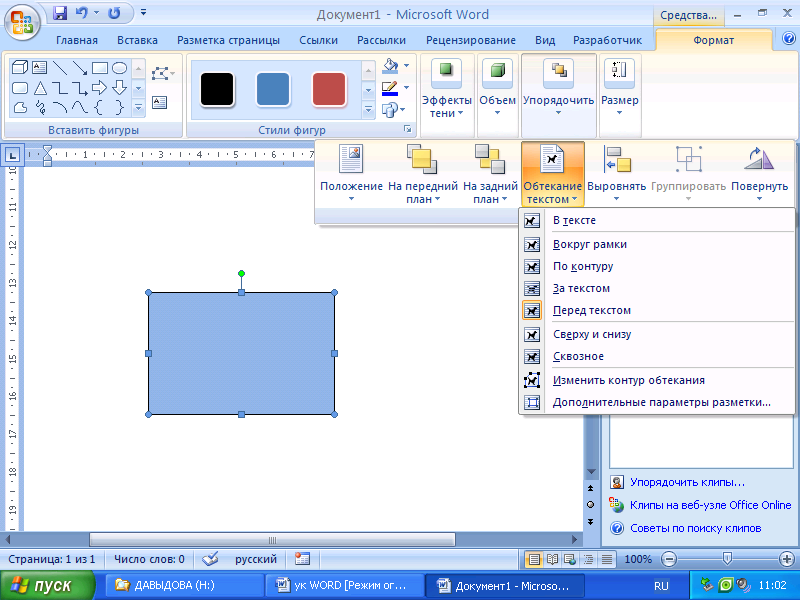This screenshot has width=800, height=600.
Task: Select the arrow line shape
Action: click(x=80, y=67)
